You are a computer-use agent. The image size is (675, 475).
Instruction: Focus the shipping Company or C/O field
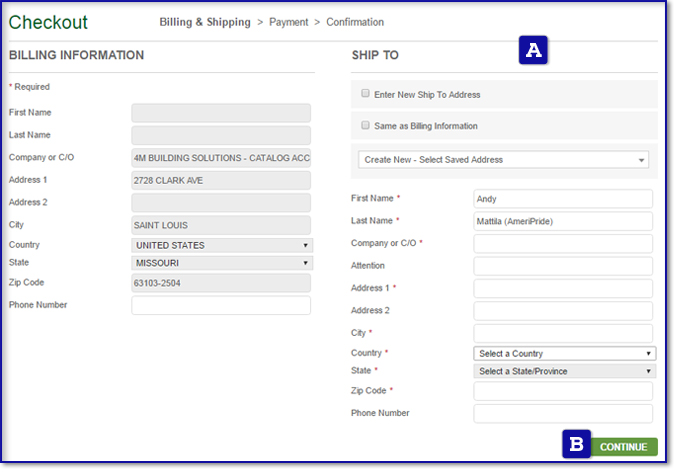(563, 243)
